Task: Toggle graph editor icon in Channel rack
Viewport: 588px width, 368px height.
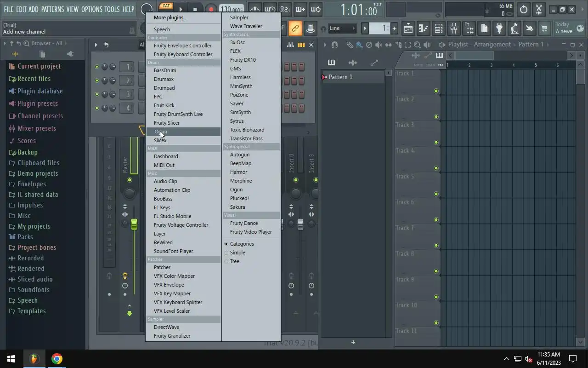Action: pos(290,45)
